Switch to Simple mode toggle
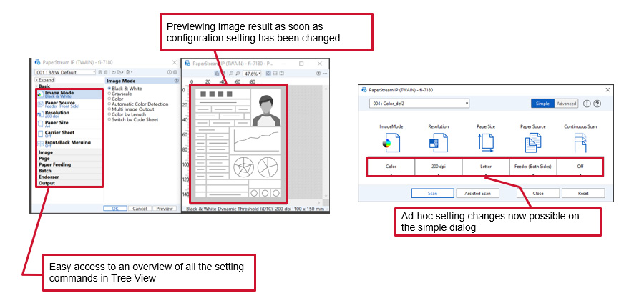 coord(542,104)
